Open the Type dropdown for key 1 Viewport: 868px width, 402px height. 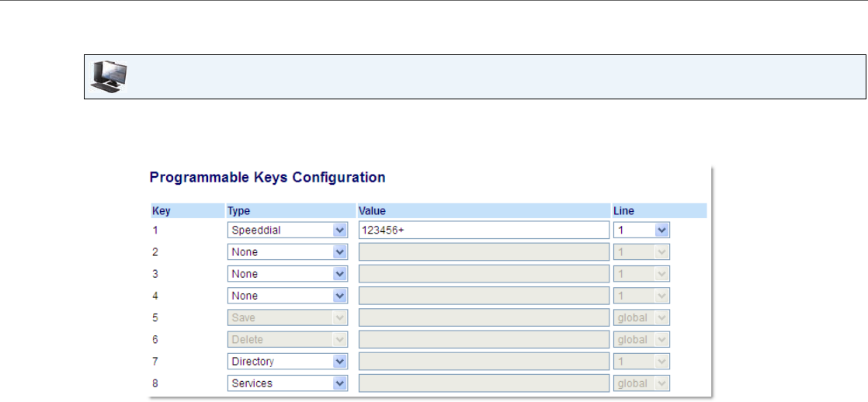[287, 230]
